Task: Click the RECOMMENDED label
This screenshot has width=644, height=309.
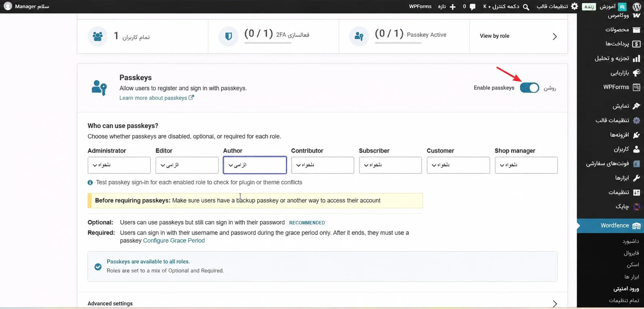Action: pos(307,223)
